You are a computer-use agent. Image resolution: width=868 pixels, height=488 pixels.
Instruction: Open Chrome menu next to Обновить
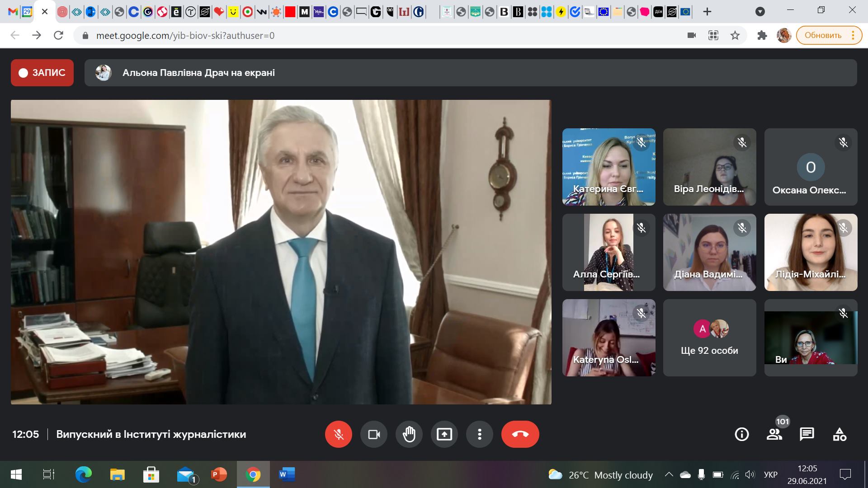pos(853,35)
